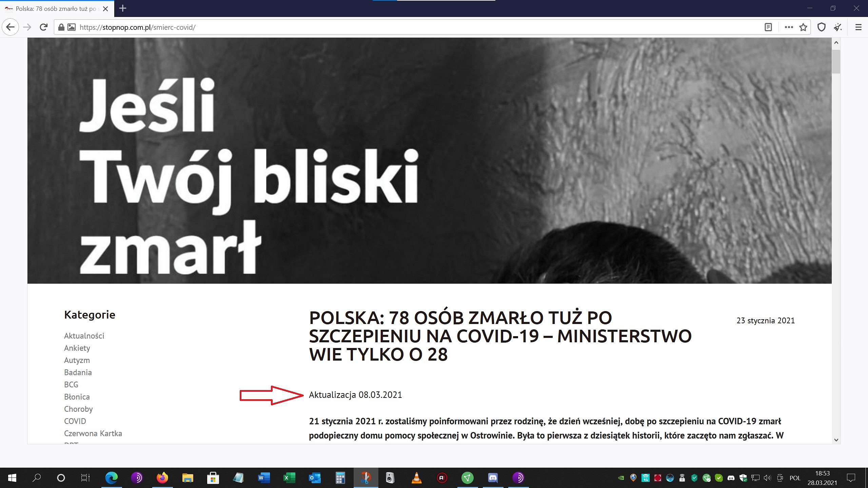Launch Word from the taskbar
868x488 pixels.
click(264, 478)
